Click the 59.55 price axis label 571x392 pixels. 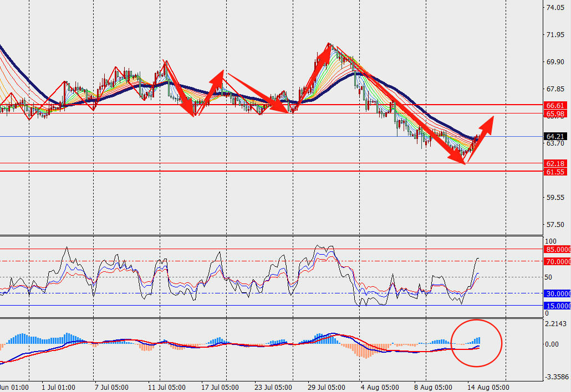[x=555, y=198]
